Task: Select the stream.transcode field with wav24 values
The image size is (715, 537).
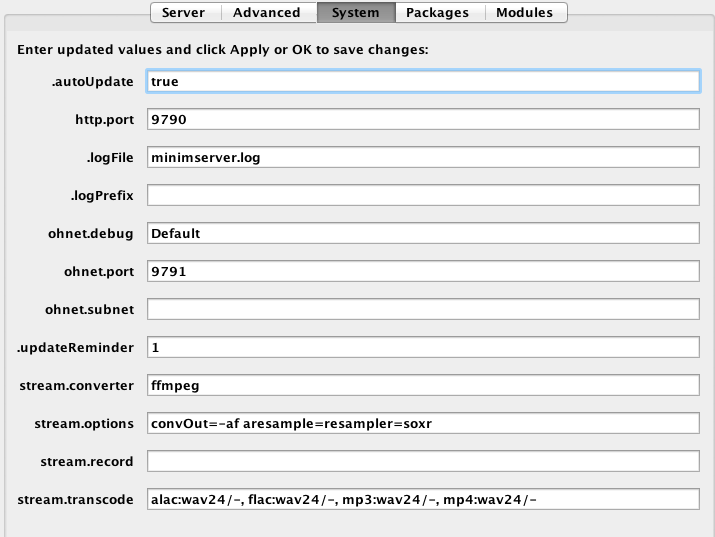Action: 423,499
